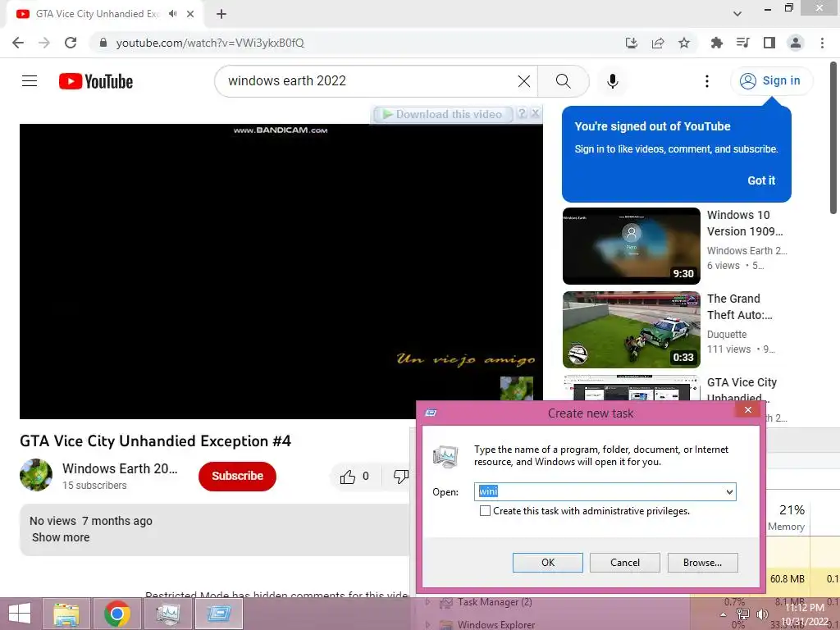The image size is (840, 630).
Task: Open the tab search chevron in Chrome
Action: coord(737,14)
